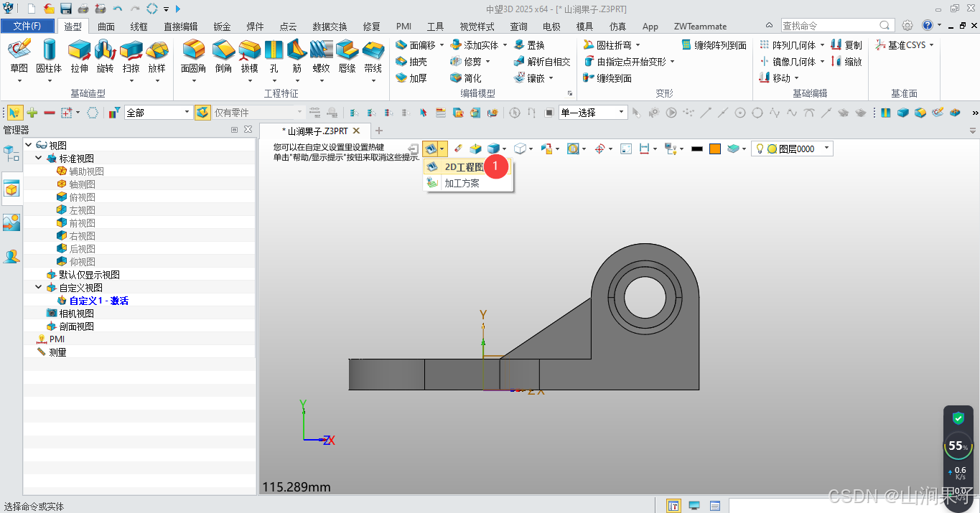Expand the 修剪 dropdown arrow
This screenshot has height=513, width=980.
point(488,62)
